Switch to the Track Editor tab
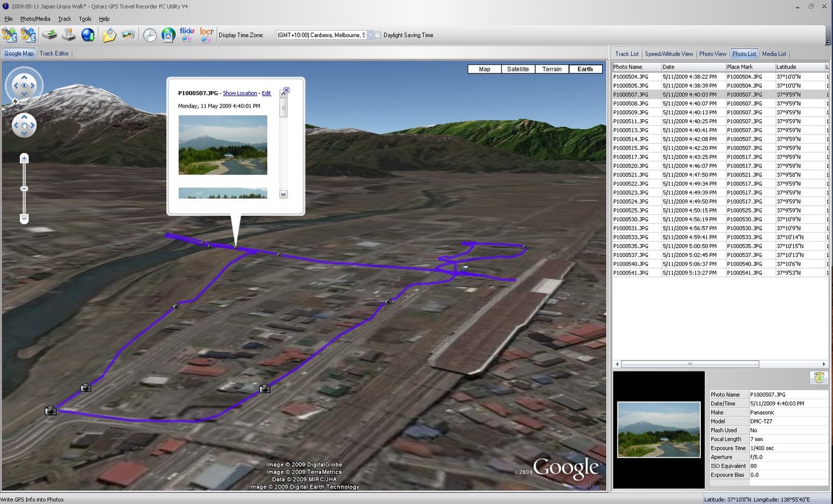Viewport: 833px width, 504px height. 54,53
